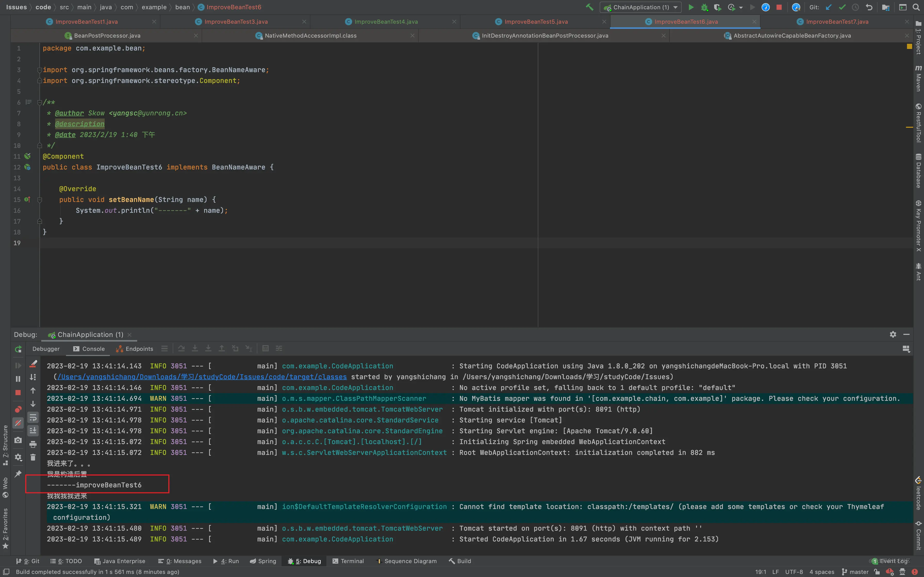Stop the running app with the red square in the top toolbar

coord(779,7)
